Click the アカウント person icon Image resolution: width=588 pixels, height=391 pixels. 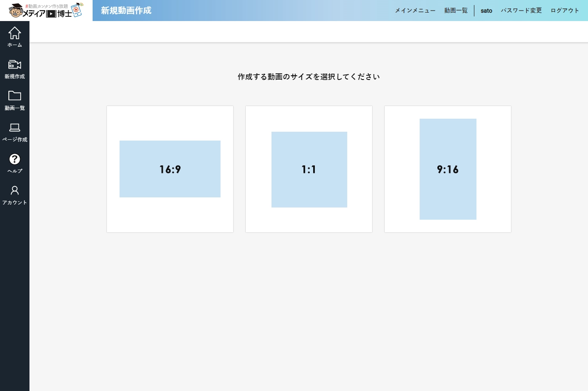(x=15, y=191)
